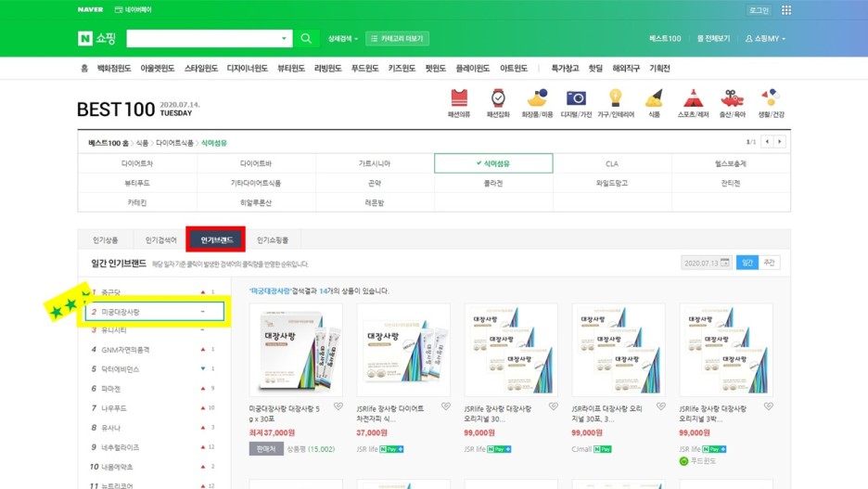This screenshot has width=868, height=489.
Task: Select the 인기상품 tab
Action: tap(105, 239)
